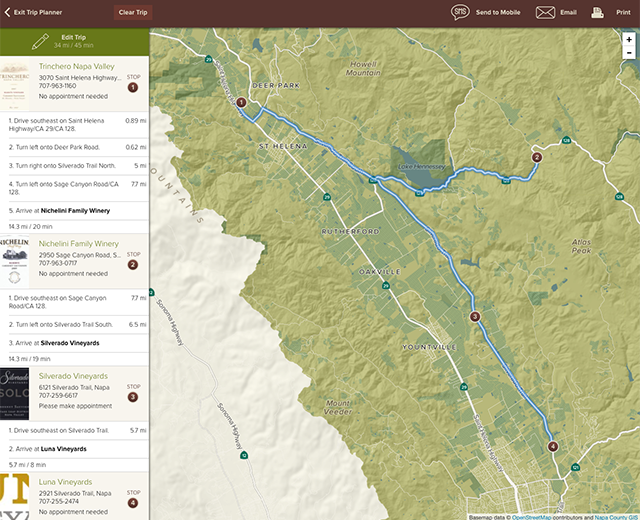Click phone number 707-259-6617
Image resolution: width=640 pixels, height=520 pixels.
point(58,395)
